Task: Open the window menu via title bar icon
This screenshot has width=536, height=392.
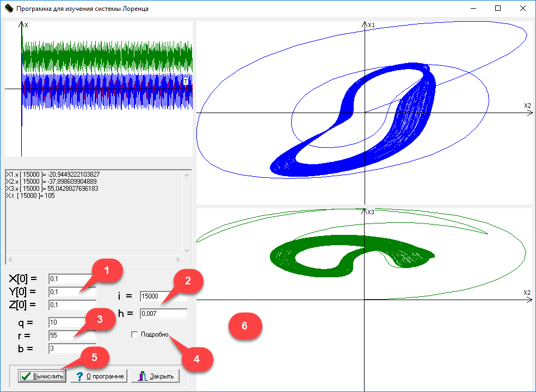Action: 8,9
